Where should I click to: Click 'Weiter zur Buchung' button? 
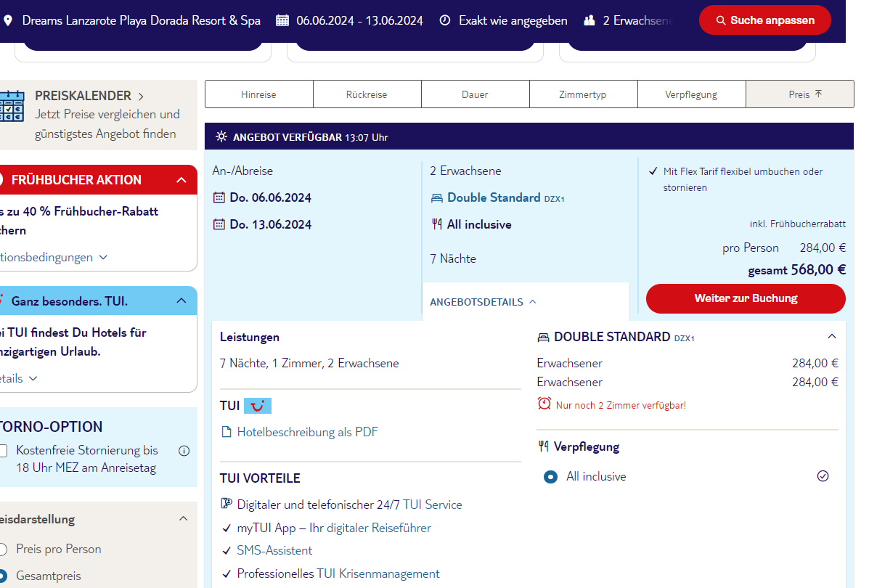point(746,298)
